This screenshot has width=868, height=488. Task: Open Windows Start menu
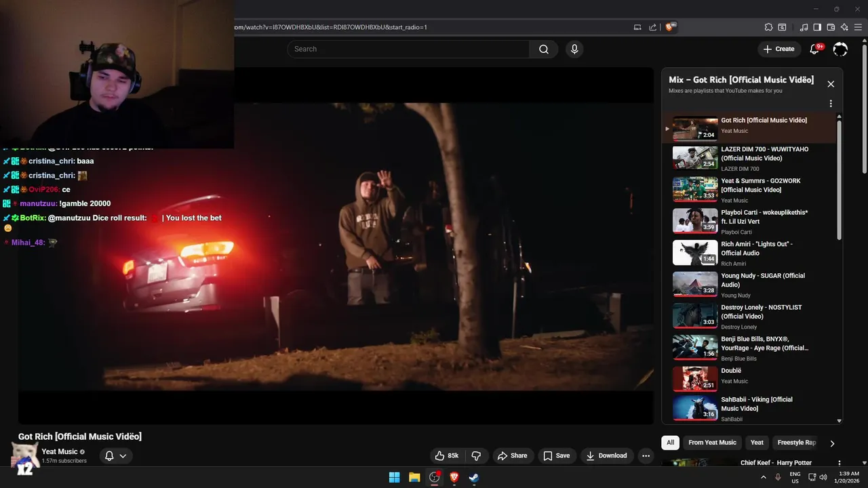(394, 477)
